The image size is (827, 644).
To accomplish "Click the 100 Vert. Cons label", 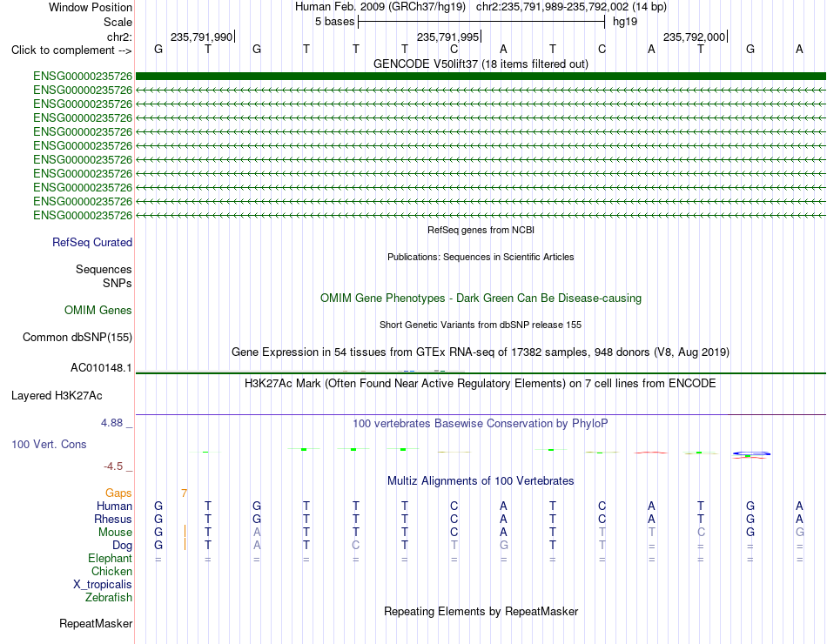I will coord(49,444).
